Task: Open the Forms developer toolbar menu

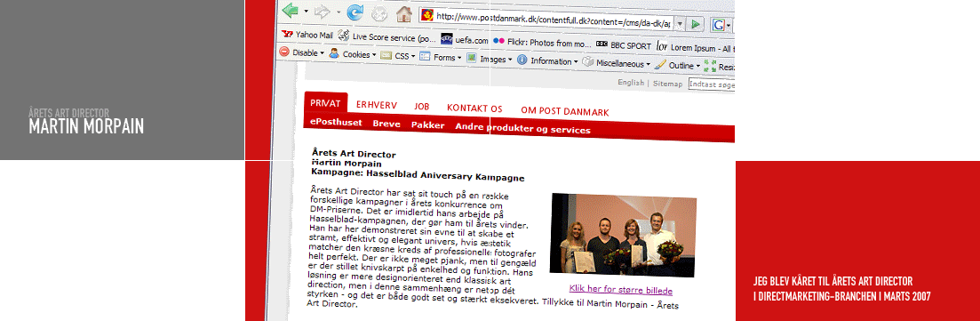Action: 440,57
